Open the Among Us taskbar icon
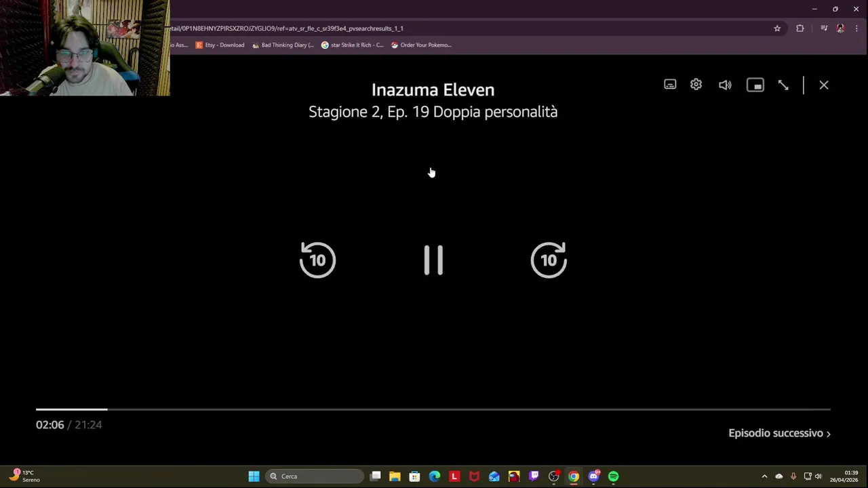 [x=514, y=476]
